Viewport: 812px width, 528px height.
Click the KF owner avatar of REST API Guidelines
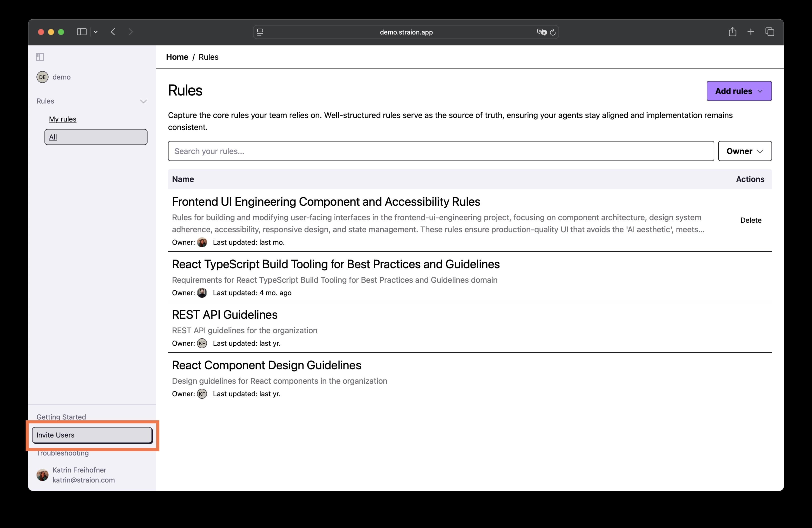click(x=202, y=343)
